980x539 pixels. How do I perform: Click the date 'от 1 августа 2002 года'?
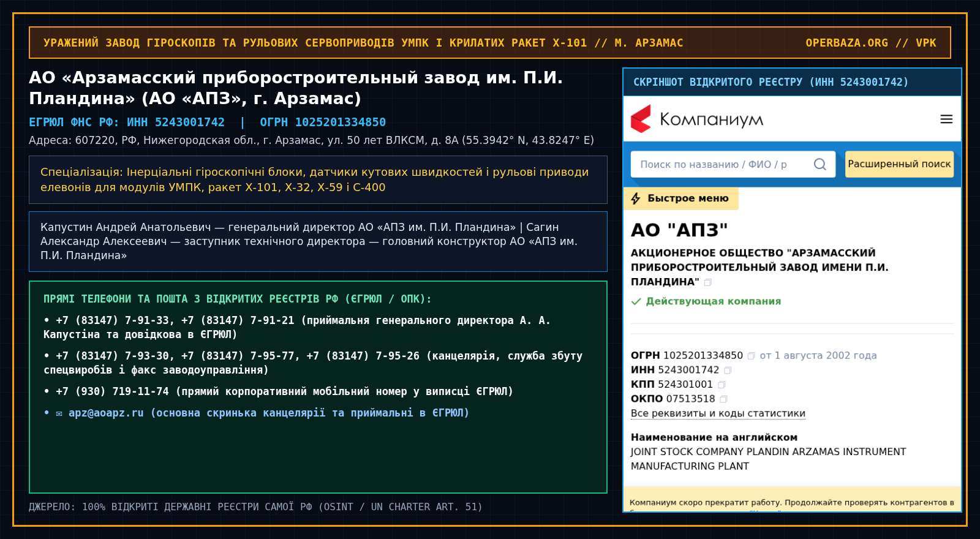[x=818, y=355]
